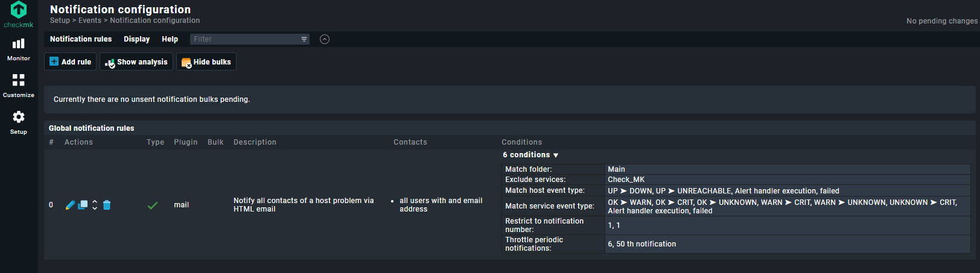Open the Notification rules menu

click(81, 39)
